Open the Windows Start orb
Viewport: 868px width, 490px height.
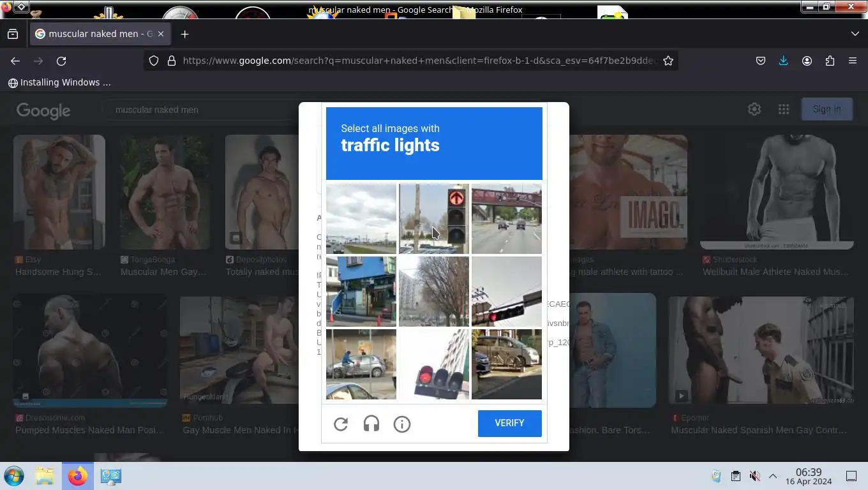point(14,476)
